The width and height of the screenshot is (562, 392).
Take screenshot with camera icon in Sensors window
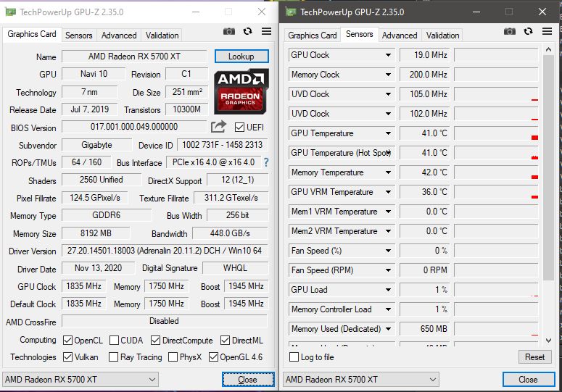[510, 31]
